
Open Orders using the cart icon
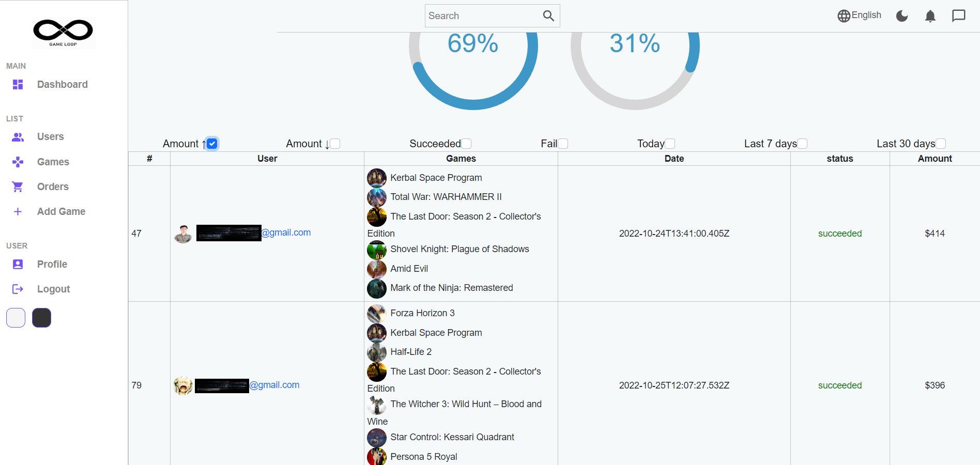[x=18, y=187]
